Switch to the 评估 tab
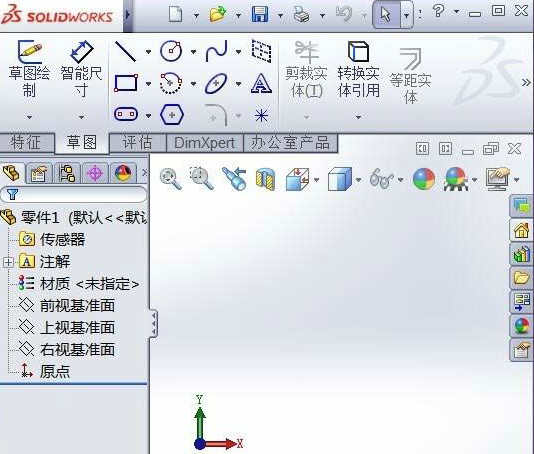 (138, 143)
